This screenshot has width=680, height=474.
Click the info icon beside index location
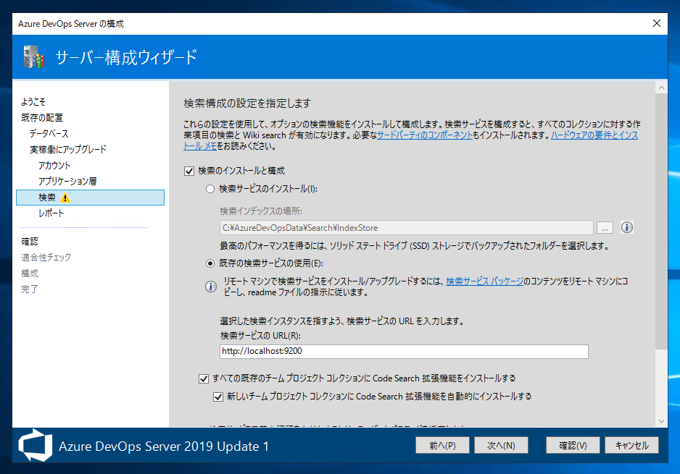click(x=627, y=227)
